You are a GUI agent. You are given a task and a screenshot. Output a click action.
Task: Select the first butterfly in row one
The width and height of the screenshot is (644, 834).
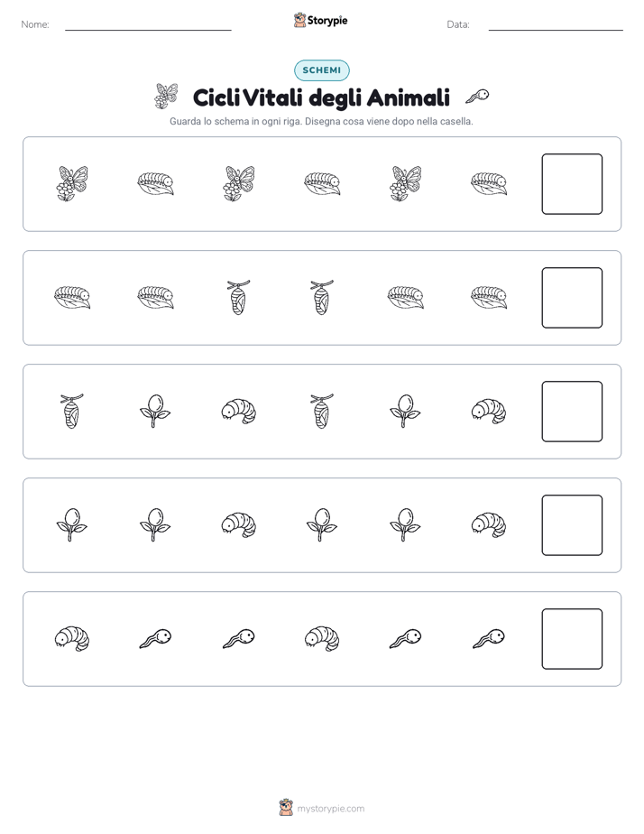72,183
